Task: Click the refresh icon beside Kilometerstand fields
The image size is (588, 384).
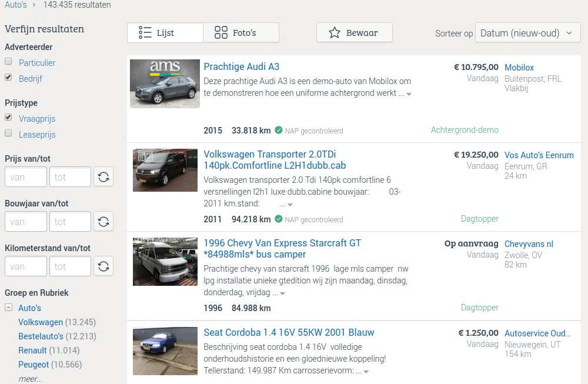Action: click(x=103, y=266)
